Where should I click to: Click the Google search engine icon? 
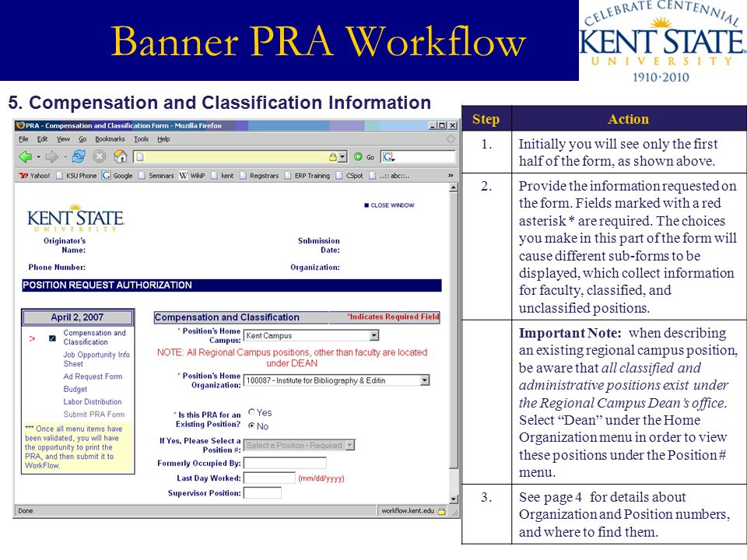[388, 156]
